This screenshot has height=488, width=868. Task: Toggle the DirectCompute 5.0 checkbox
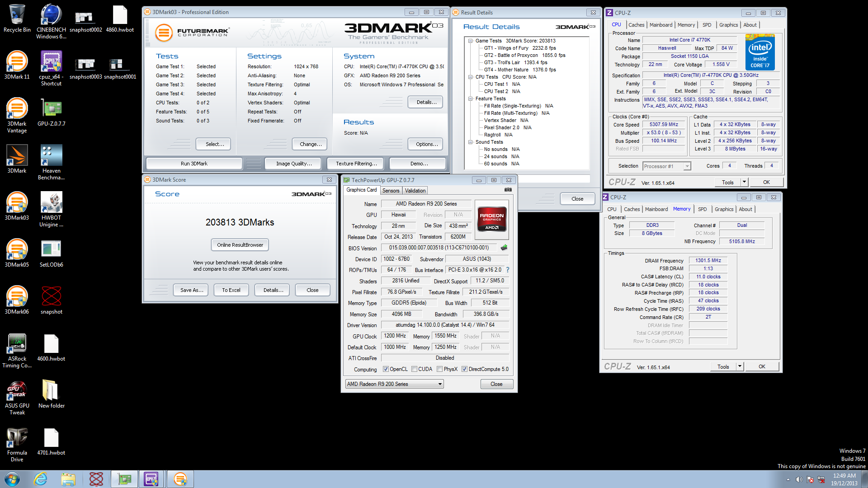(x=464, y=369)
